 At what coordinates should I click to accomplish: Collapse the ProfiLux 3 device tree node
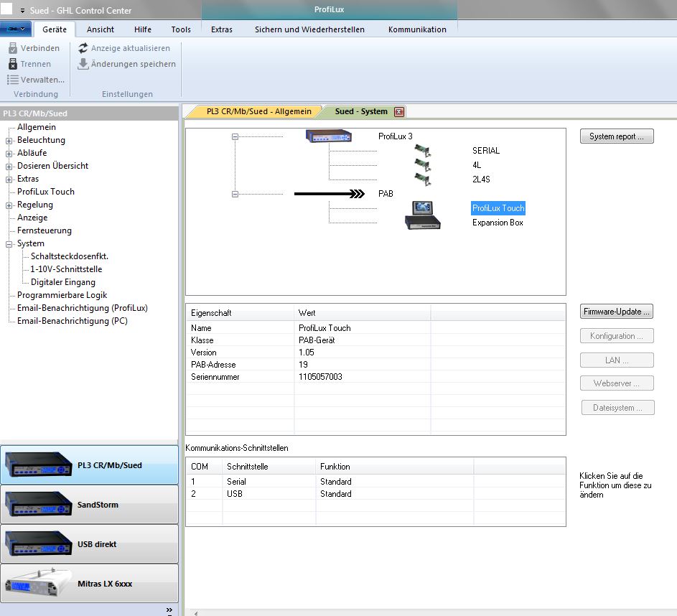pos(235,136)
